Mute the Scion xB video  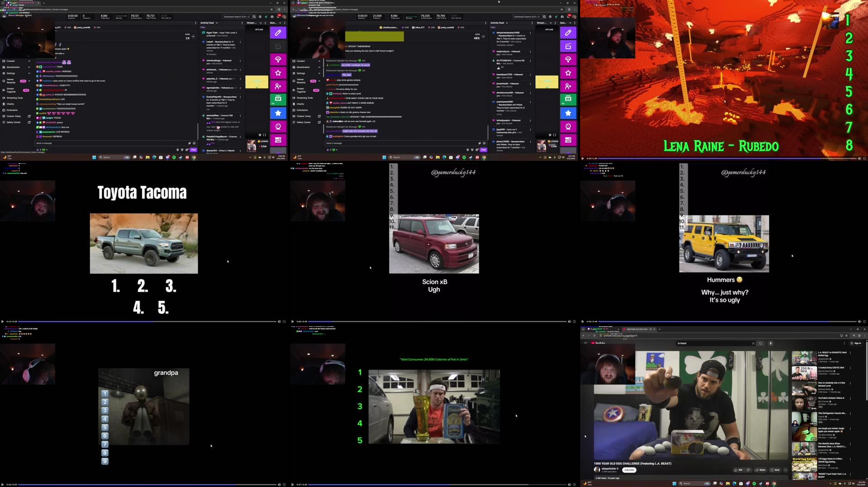tap(569, 322)
